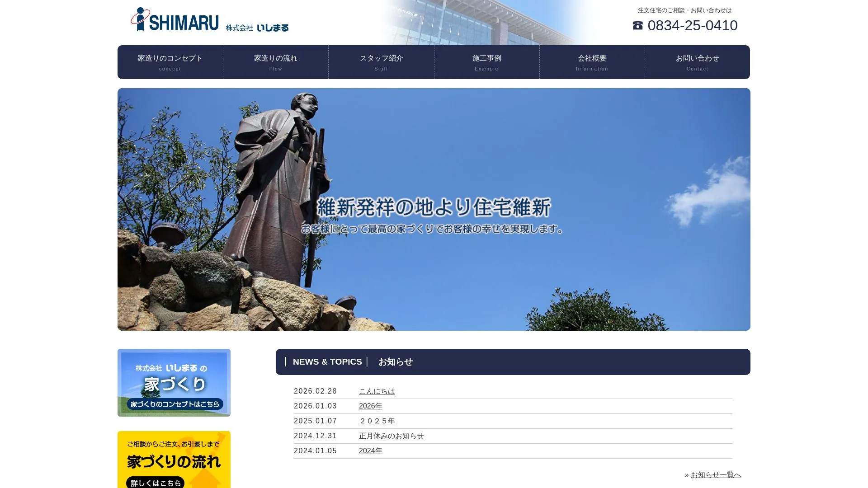Viewport: 868px width, 488px height.
Task: Click the date 2024.01.05
Action: (x=316, y=451)
